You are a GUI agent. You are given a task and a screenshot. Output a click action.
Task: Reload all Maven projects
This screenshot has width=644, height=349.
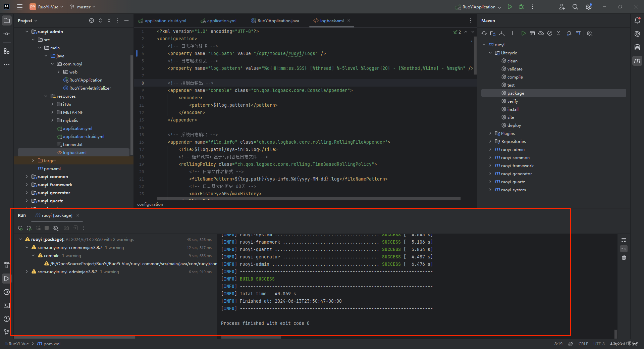[484, 33]
